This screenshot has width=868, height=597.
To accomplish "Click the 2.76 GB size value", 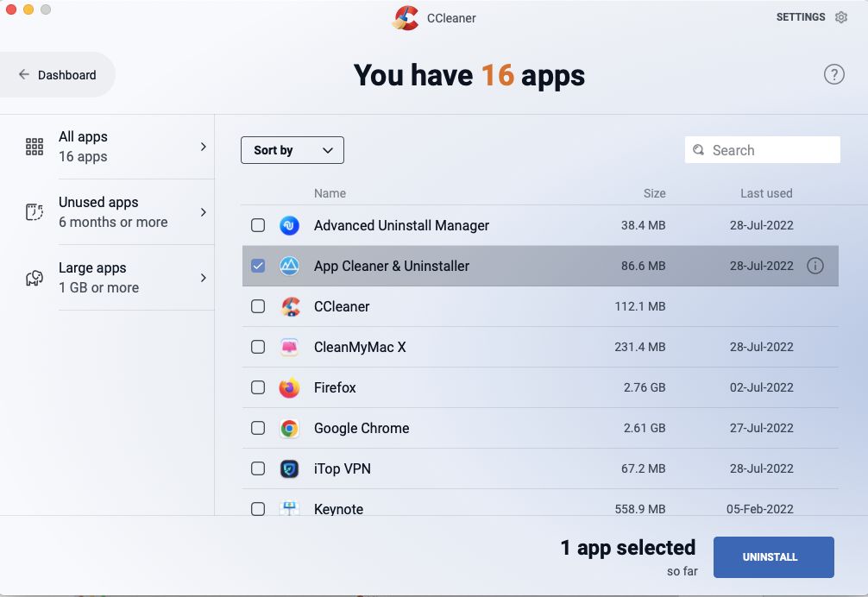I will point(645,387).
